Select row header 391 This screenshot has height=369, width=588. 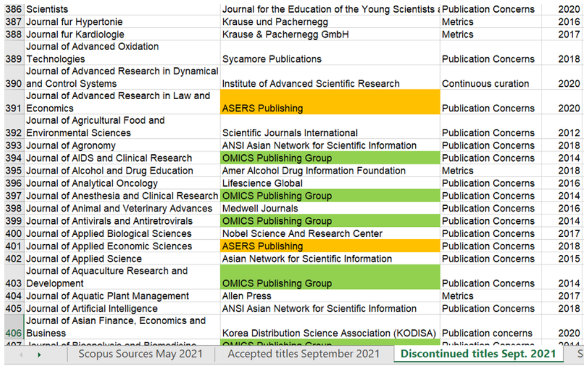(14, 102)
